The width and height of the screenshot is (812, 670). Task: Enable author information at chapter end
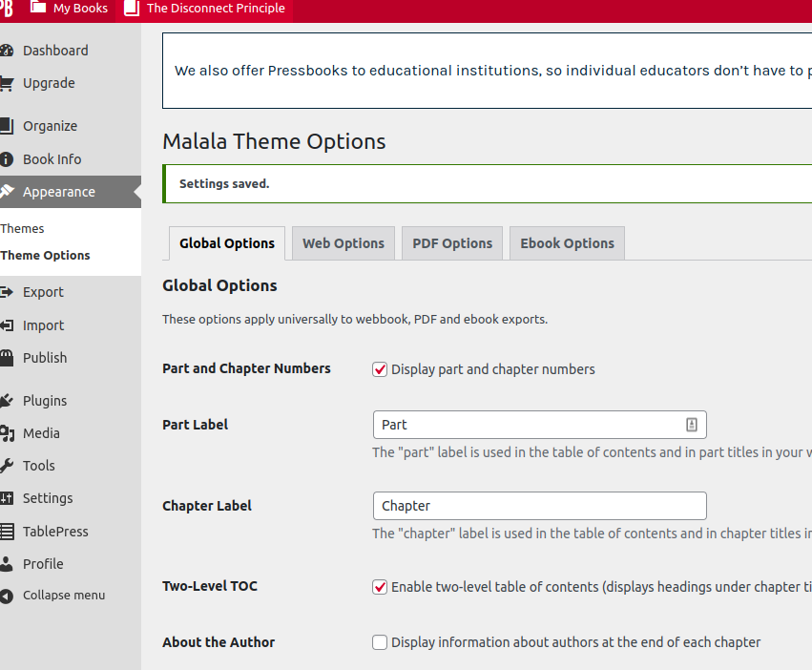[380, 642]
